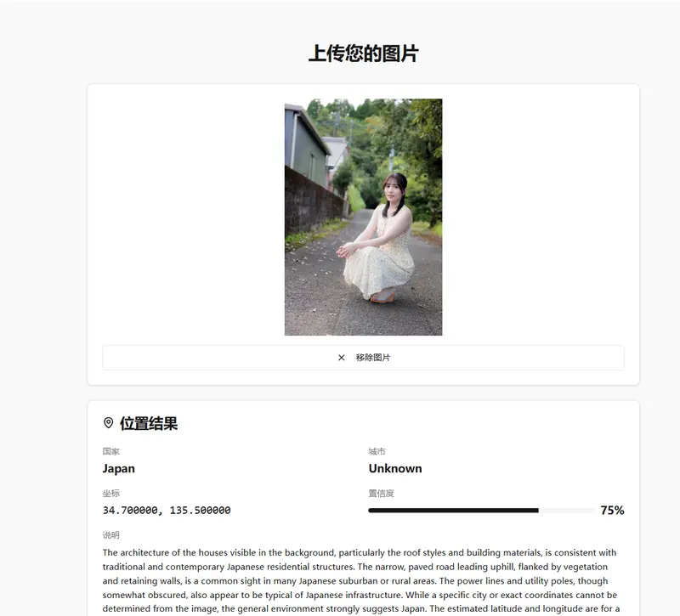The width and height of the screenshot is (680, 616).
Task: Click the country value Japan
Action: tap(119, 469)
